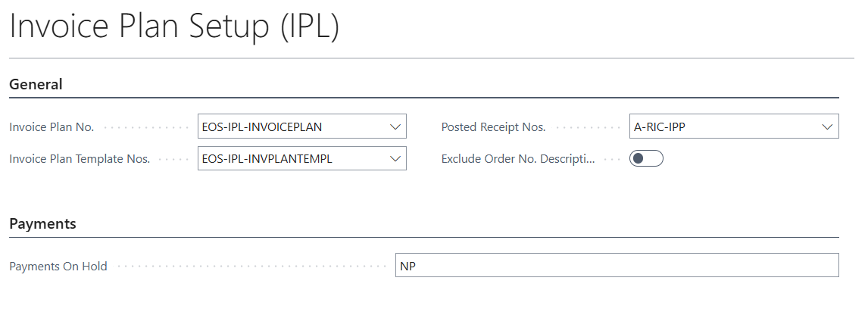Focus the Payments On Hold input field
The height and width of the screenshot is (312, 868).
617,266
